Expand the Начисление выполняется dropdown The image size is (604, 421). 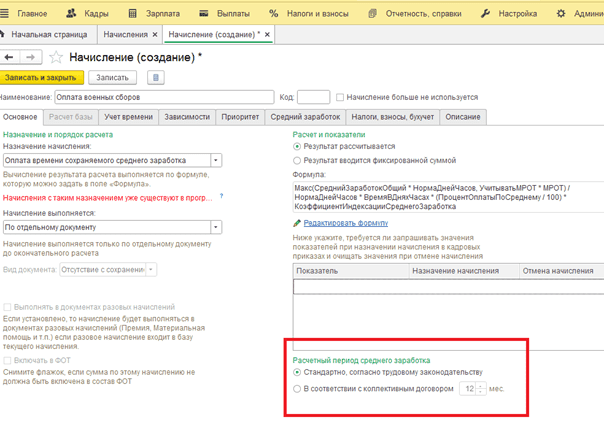pos(216,227)
